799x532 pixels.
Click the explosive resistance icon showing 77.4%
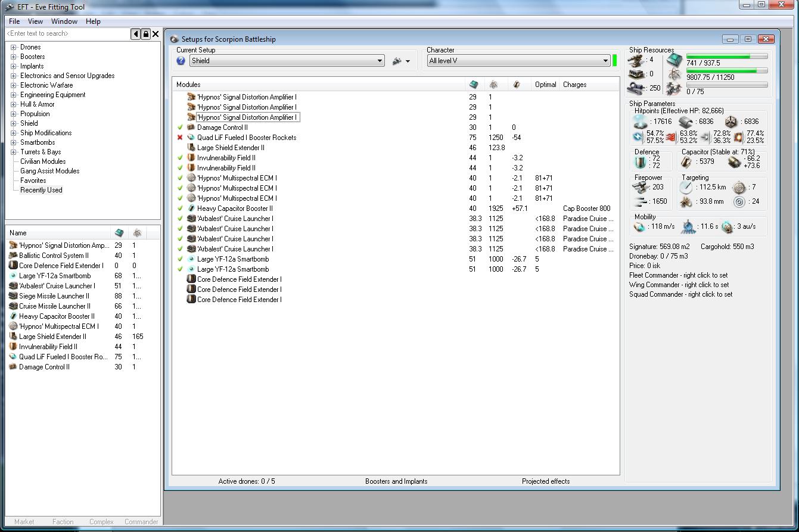(739, 137)
